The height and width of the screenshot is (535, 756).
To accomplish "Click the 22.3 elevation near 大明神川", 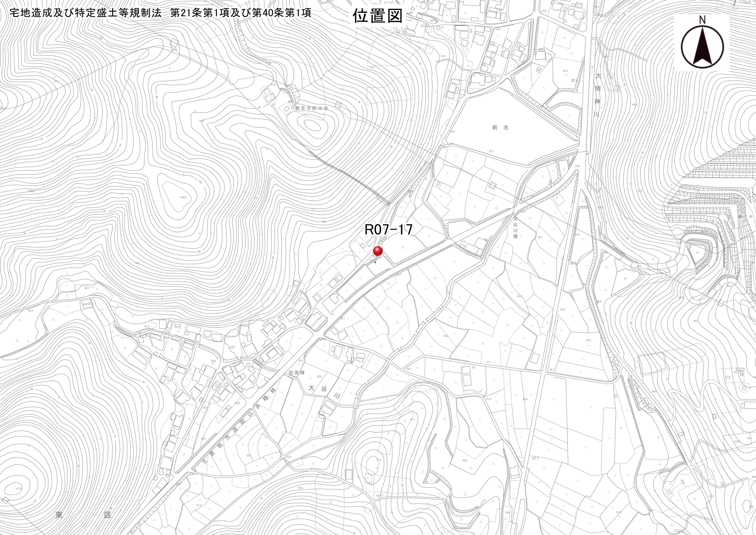I will [574, 81].
